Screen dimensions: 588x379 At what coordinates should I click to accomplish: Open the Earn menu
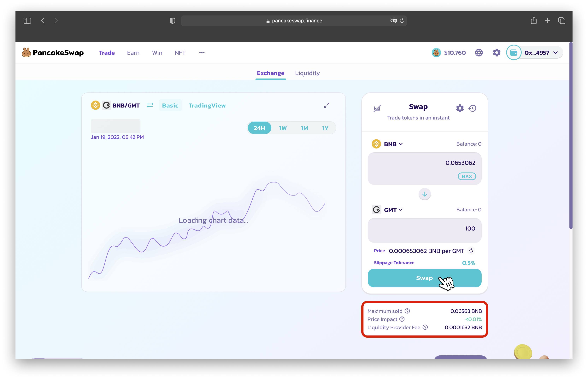(x=133, y=53)
